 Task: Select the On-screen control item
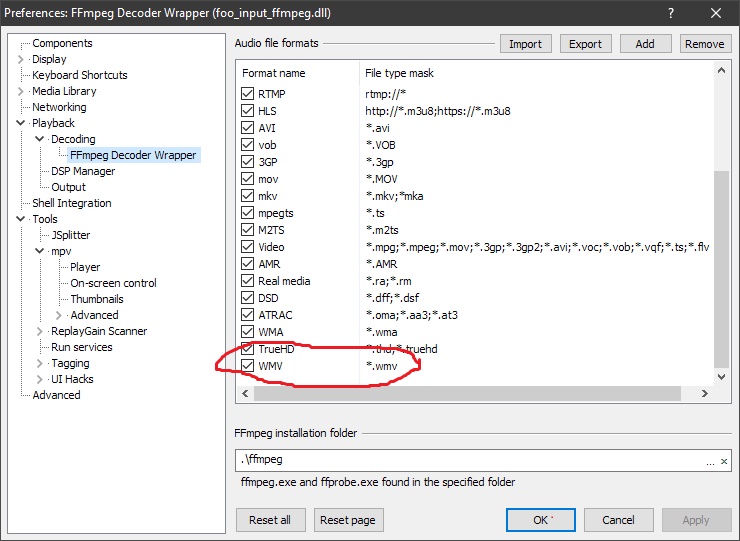pyautogui.click(x=113, y=283)
